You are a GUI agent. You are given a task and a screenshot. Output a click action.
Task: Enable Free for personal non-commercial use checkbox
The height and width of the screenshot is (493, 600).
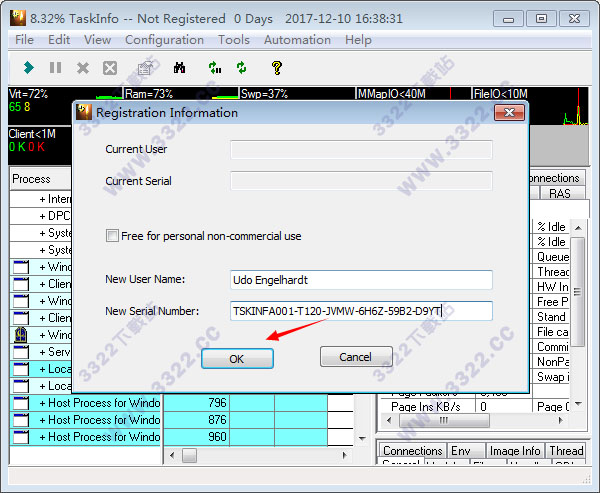click(x=112, y=235)
